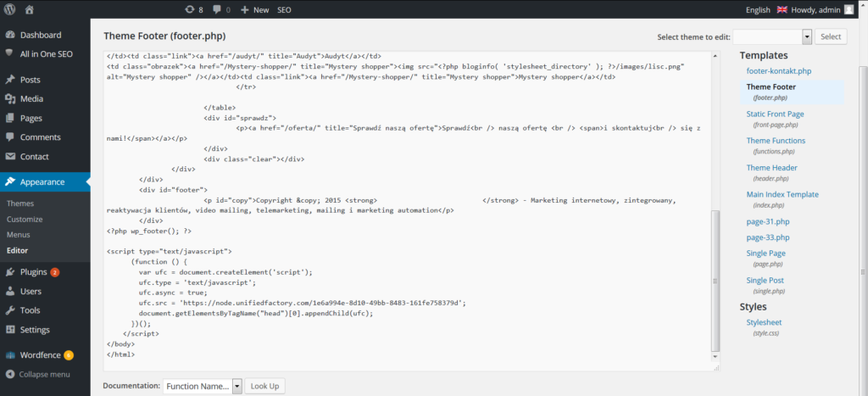This screenshot has height=396, width=868.
Task: Click the Dashboard gauge icon
Action: pyautogui.click(x=10, y=35)
